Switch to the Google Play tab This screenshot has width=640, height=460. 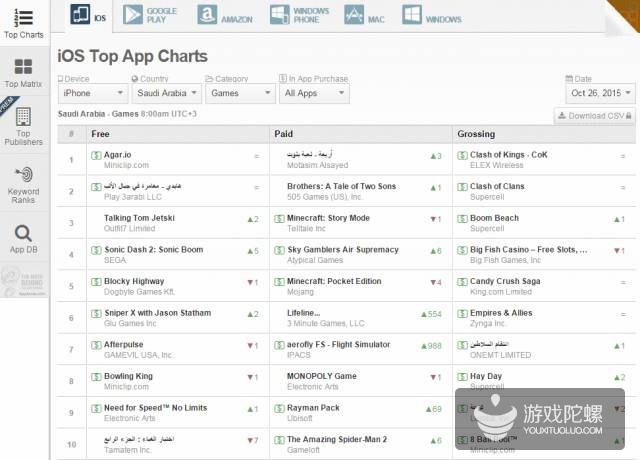(150, 16)
